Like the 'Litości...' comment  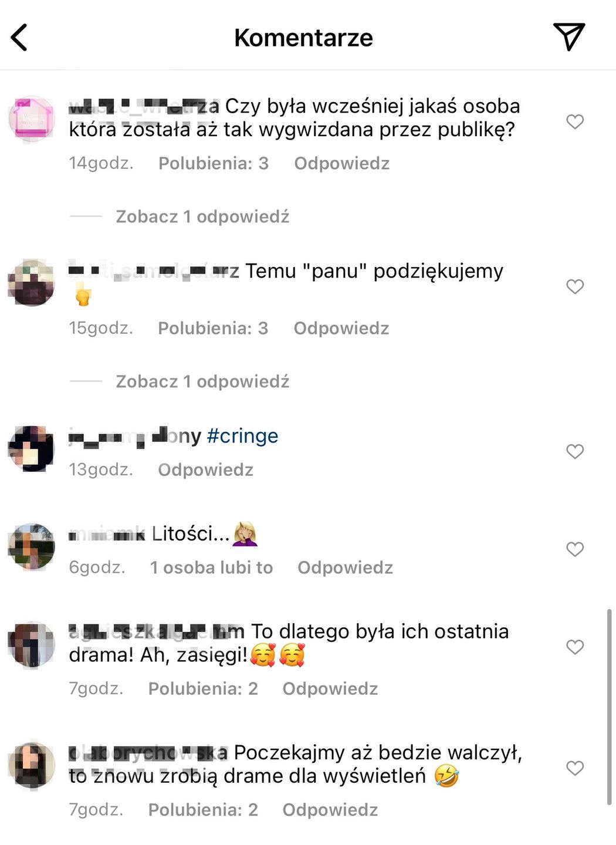pyautogui.click(x=575, y=549)
